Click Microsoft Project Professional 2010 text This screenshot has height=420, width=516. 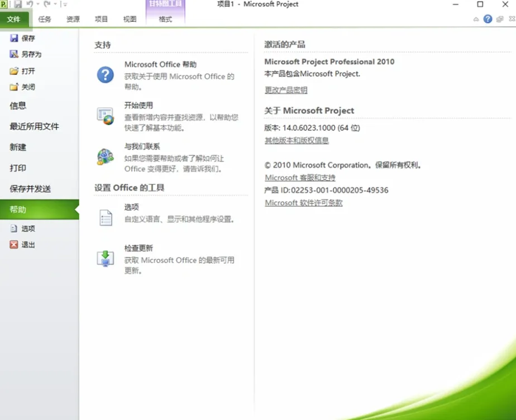click(x=329, y=62)
